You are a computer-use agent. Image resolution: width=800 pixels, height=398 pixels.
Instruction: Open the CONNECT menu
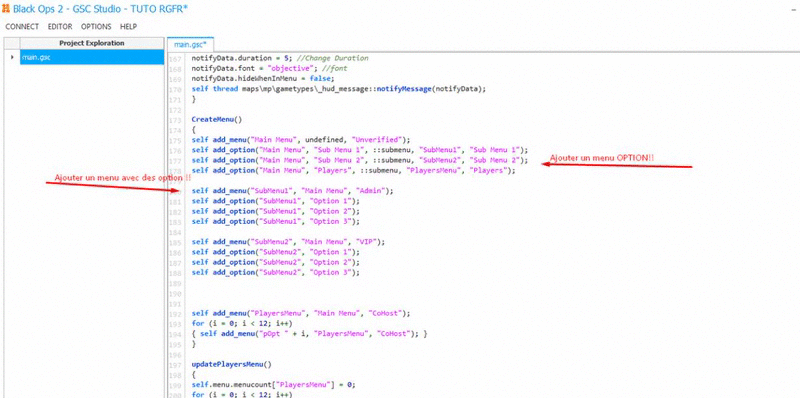coord(22,27)
